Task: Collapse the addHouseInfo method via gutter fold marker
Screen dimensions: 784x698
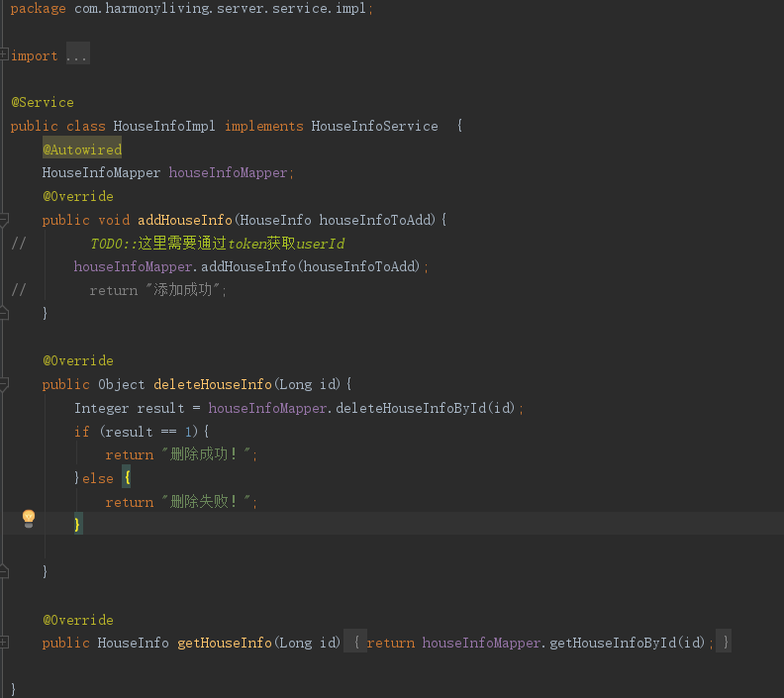Action: pyautogui.click(x=4, y=219)
